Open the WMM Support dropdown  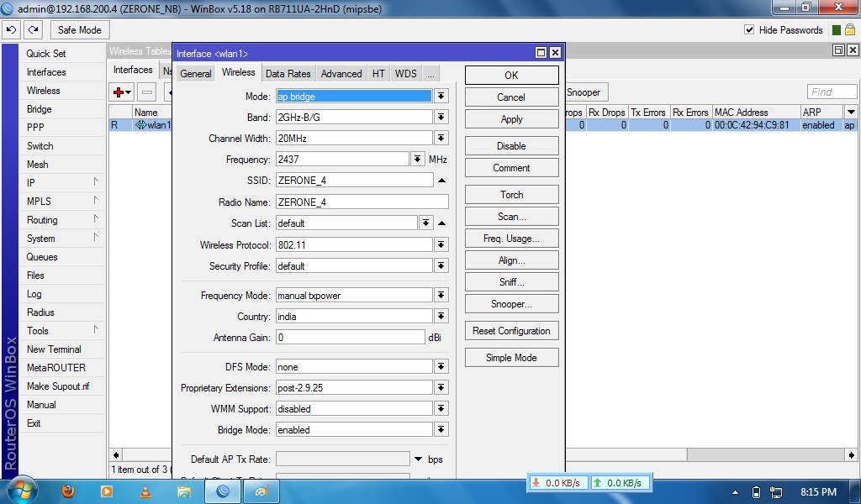pos(441,408)
